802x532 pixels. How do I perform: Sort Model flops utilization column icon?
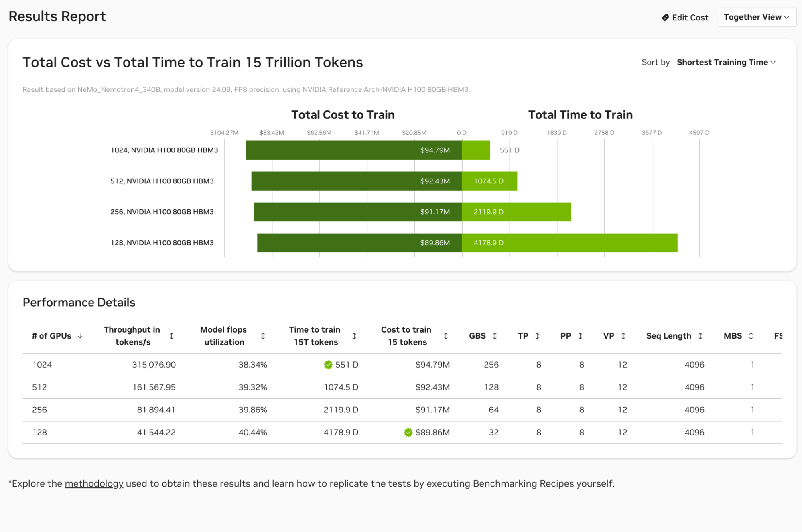(263, 336)
